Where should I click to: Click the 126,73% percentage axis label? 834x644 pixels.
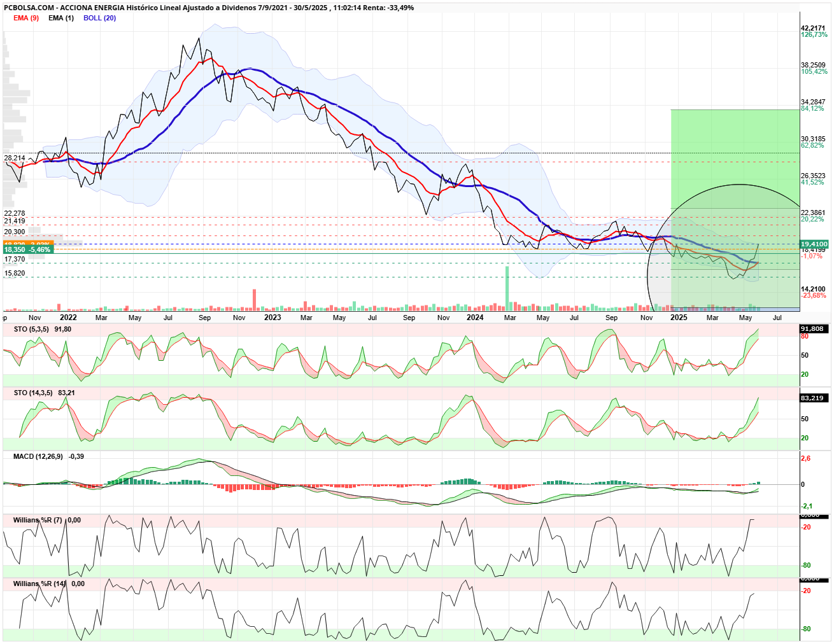(814, 34)
